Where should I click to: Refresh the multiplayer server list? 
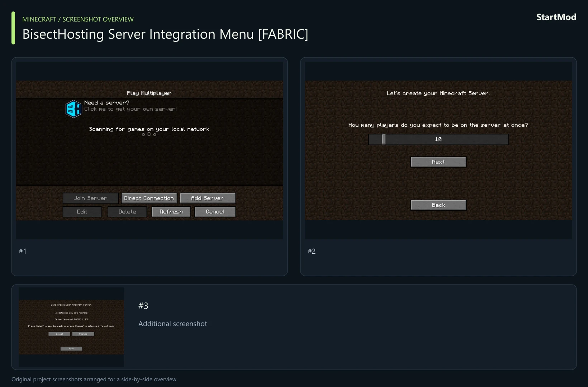point(171,212)
